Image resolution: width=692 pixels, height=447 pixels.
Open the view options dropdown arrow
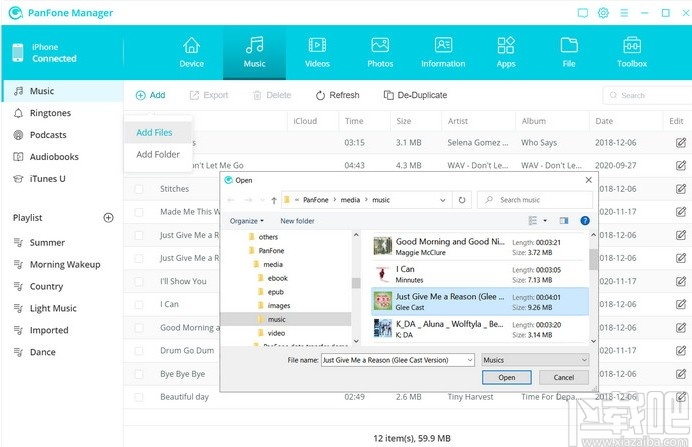click(545, 221)
